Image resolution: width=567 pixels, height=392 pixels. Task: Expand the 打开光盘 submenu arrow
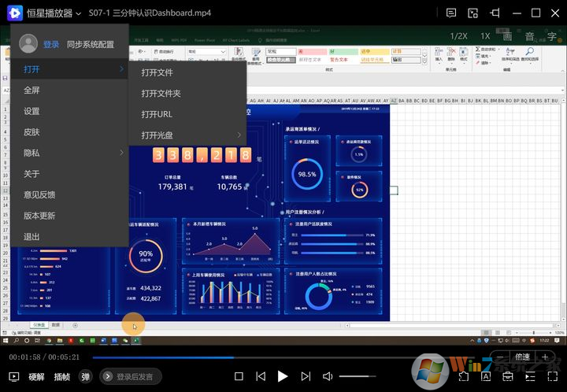(239, 135)
